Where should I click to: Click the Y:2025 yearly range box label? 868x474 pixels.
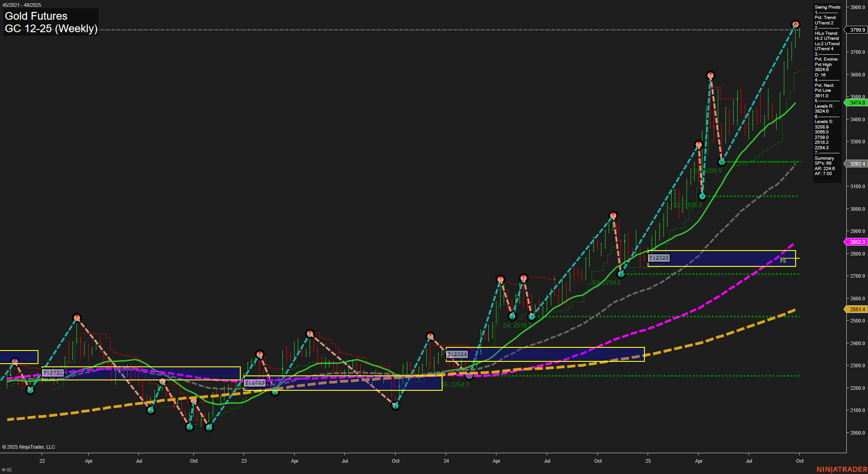[659, 258]
